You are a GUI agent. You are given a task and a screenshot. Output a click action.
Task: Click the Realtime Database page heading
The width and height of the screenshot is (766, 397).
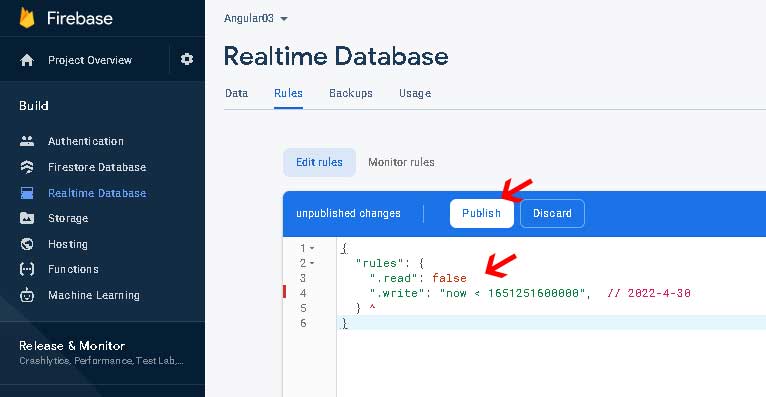(336, 56)
